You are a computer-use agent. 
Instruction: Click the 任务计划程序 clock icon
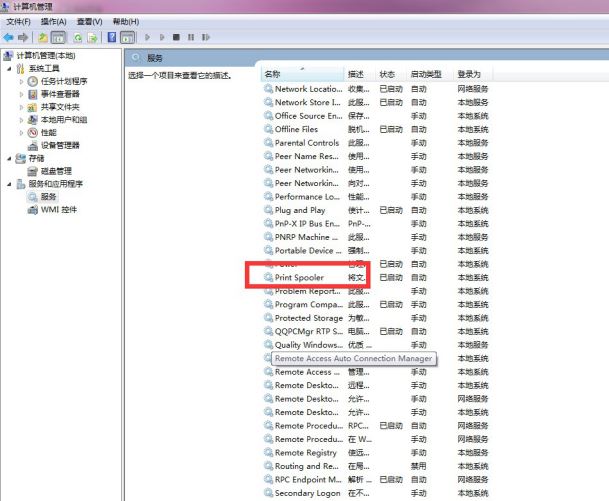coord(33,81)
